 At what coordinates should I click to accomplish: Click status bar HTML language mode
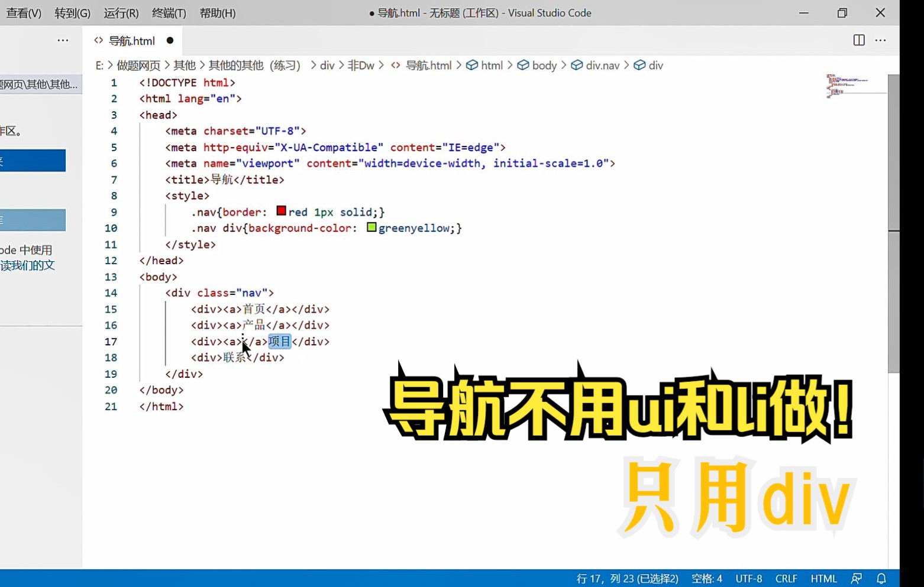823,579
